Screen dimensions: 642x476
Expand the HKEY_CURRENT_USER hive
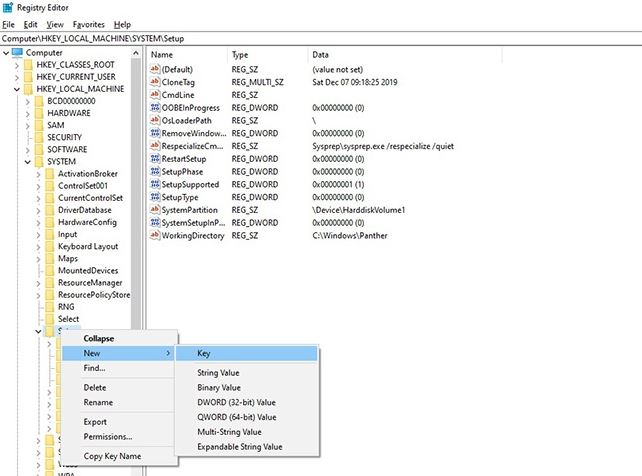click(x=17, y=77)
